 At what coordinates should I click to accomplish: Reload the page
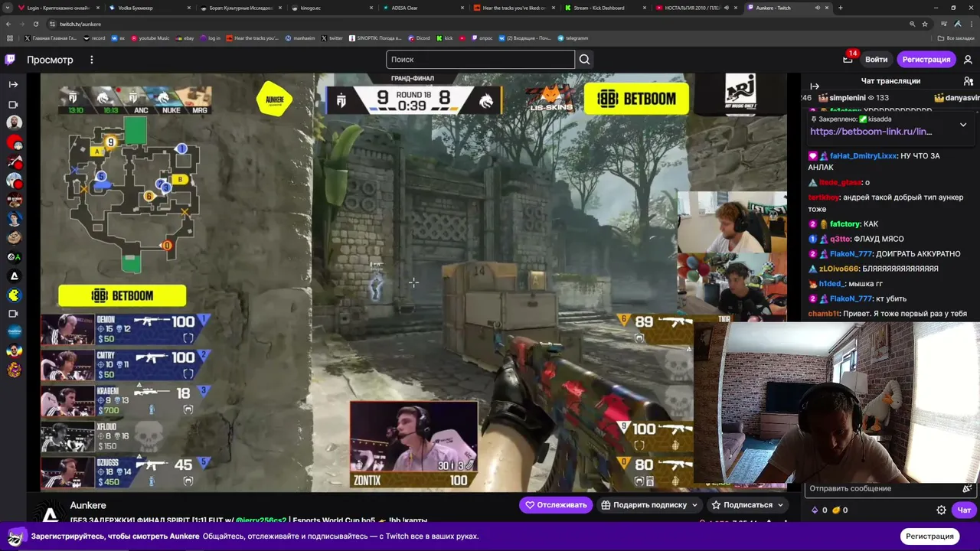(x=35, y=24)
